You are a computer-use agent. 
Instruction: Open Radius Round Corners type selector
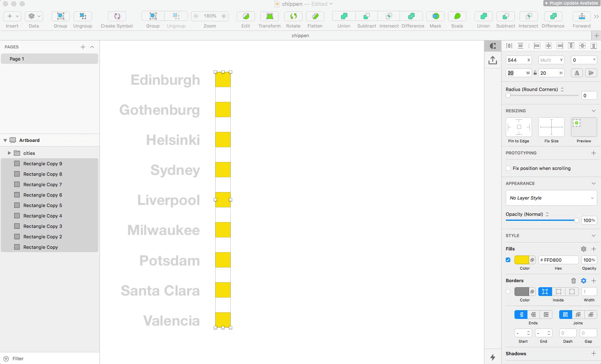pyautogui.click(x=562, y=89)
